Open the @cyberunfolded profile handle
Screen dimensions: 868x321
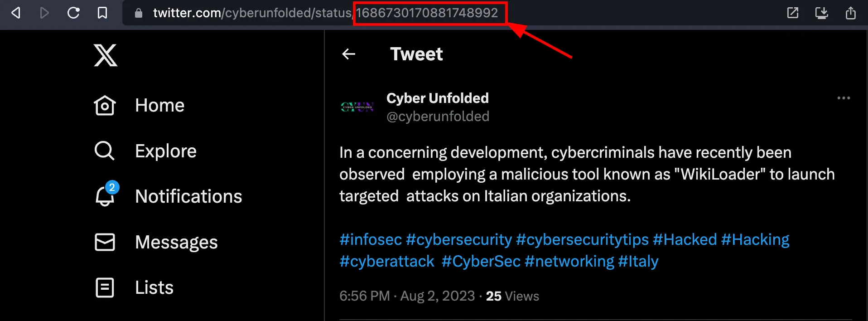point(438,117)
